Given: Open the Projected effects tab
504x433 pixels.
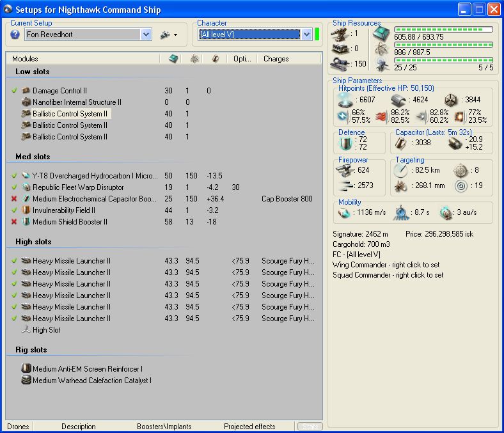Looking at the screenshot, I should click(249, 426).
